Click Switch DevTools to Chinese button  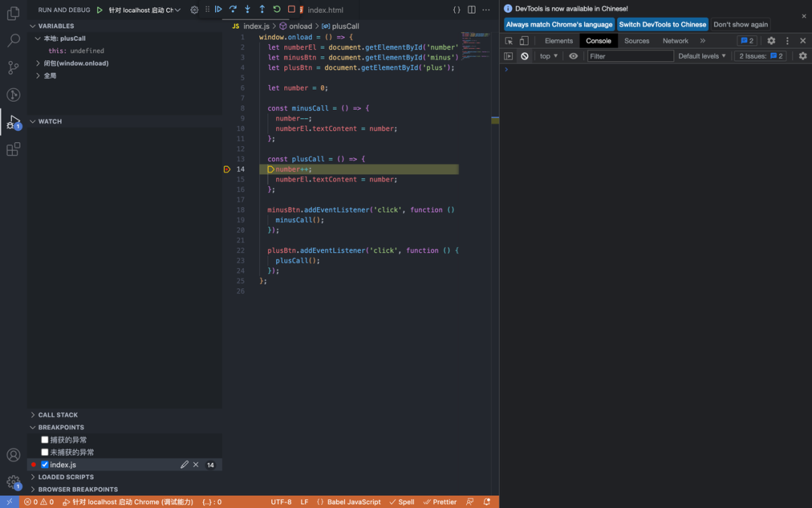click(662, 24)
